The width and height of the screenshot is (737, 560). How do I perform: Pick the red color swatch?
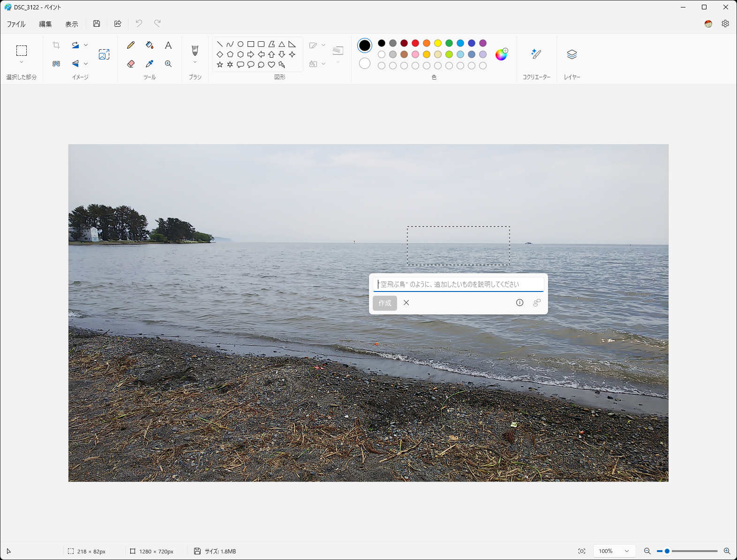pos(415,43)
